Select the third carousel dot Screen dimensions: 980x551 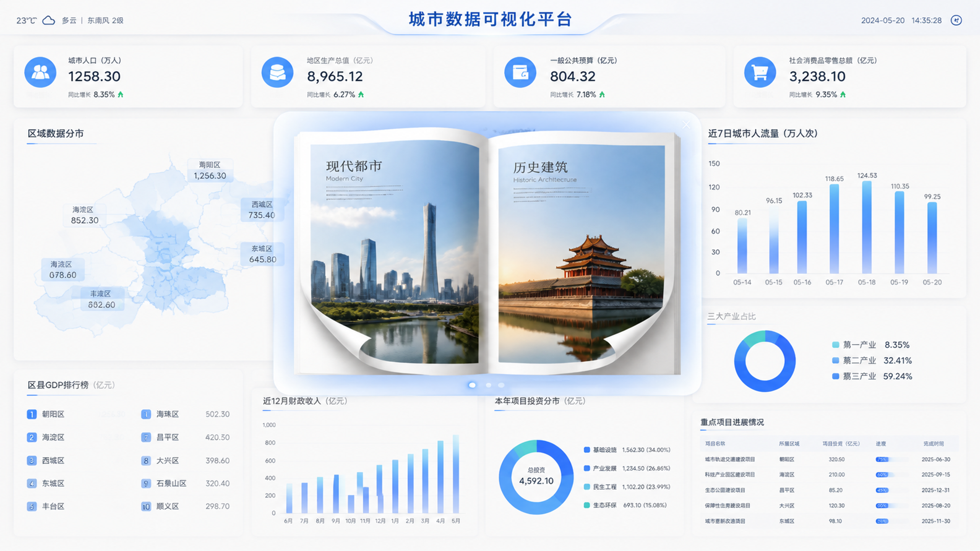(x=501, y=385)
